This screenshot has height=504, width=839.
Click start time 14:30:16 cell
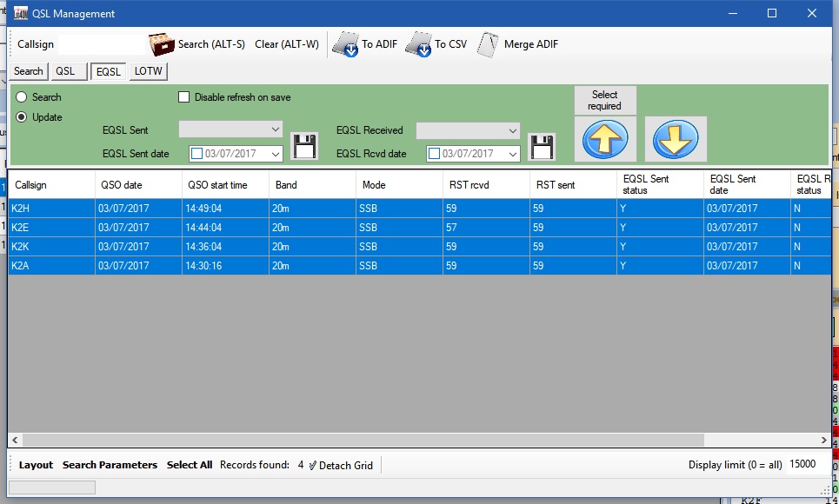pos(225,265)
